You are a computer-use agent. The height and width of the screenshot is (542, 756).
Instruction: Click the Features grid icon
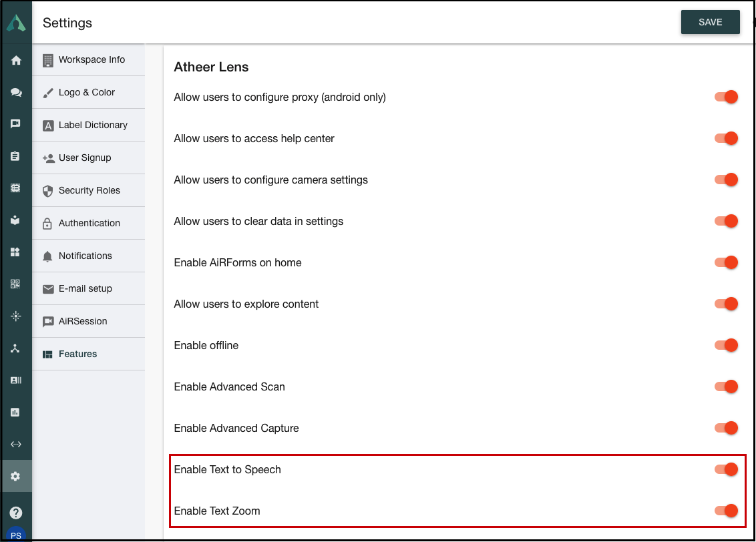pos(47,354)
